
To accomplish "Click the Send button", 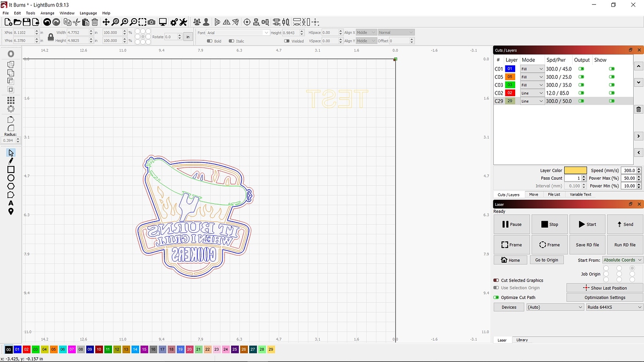I will point(625,224).
